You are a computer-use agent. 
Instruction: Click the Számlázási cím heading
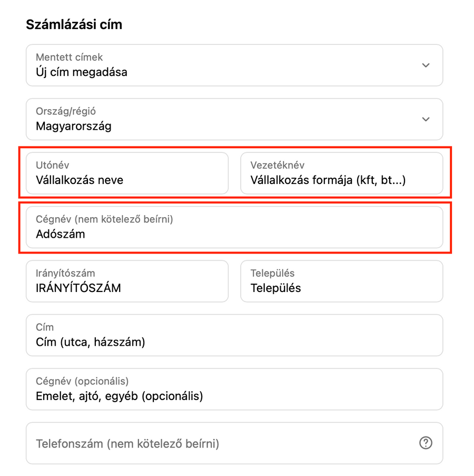[x=74, y=25]
